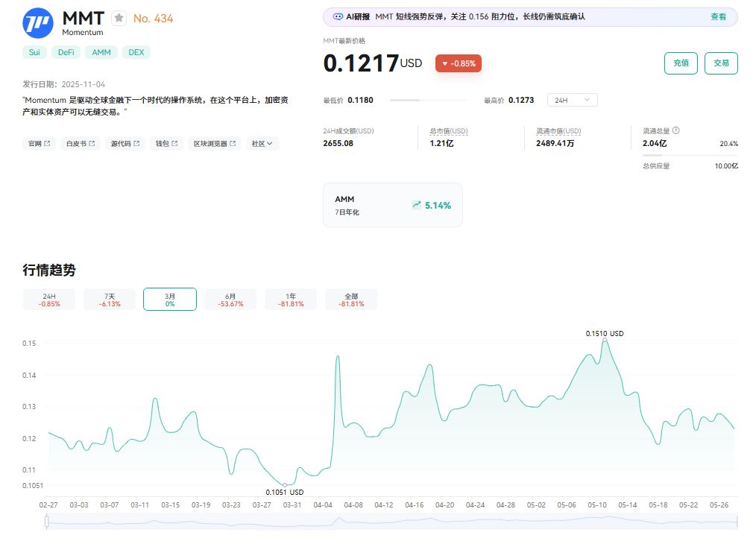Open the 钱包 wallet link
The width and height of the screenshot is (756, 544).
click(x=166, y=144)
